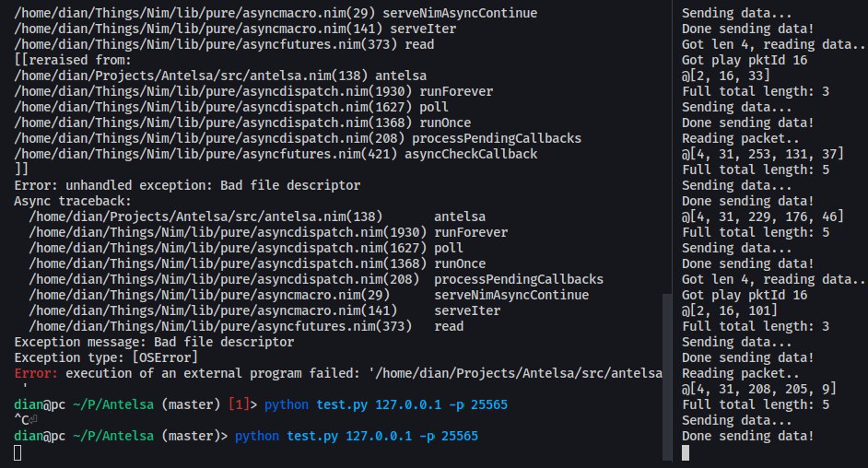Click "dian@pc" on the prompt showing [1]
The image size is (868, 468).
(x=40, y=404)
